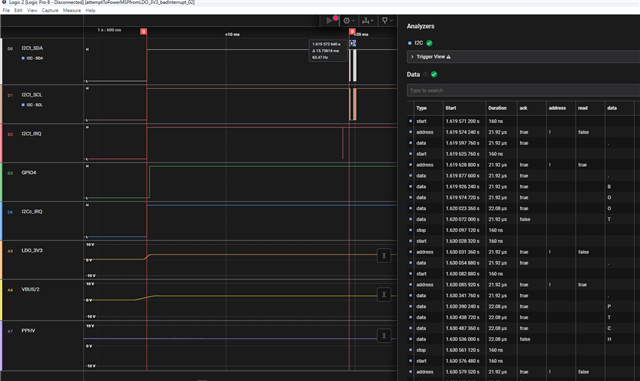Click the GPIO4 green channel color bar

[1, 182]
